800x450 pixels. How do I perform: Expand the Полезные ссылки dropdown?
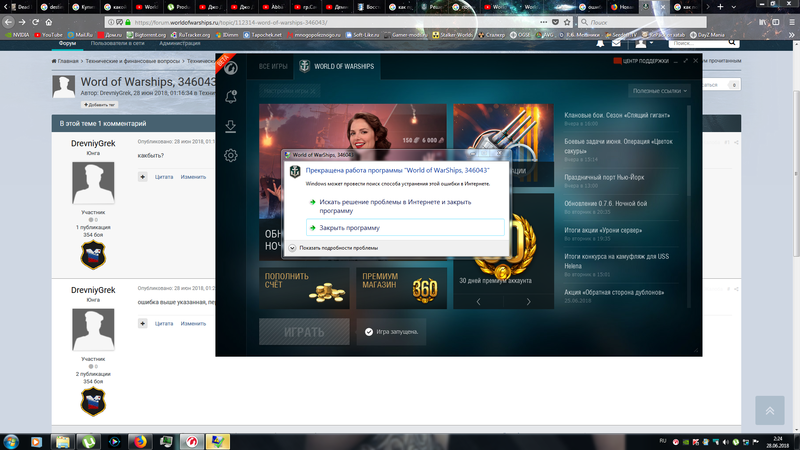pyautogui.click(x=659, y=91)
